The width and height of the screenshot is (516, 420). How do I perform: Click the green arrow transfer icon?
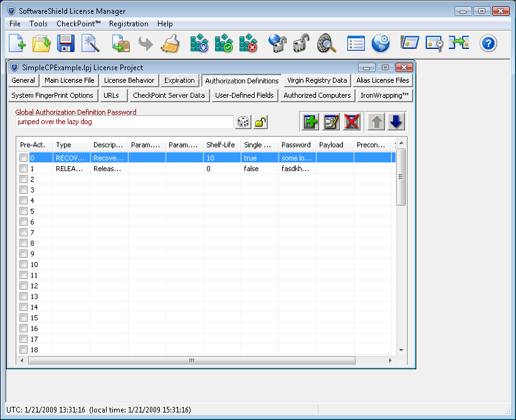459,43
